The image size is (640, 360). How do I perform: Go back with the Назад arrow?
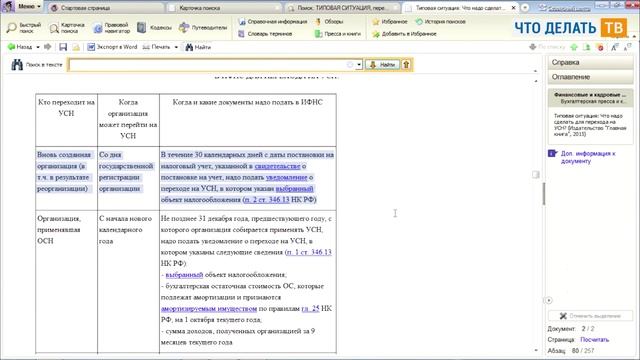point(20,47)
